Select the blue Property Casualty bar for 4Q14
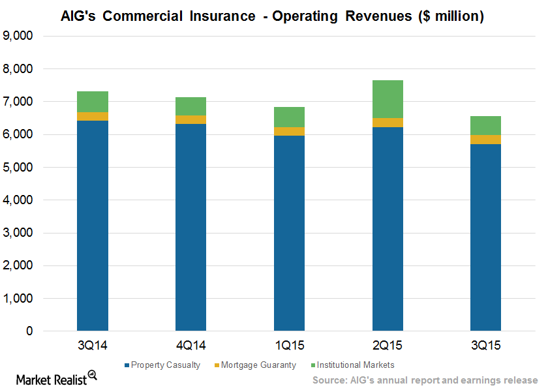 (x=190, y=228)
